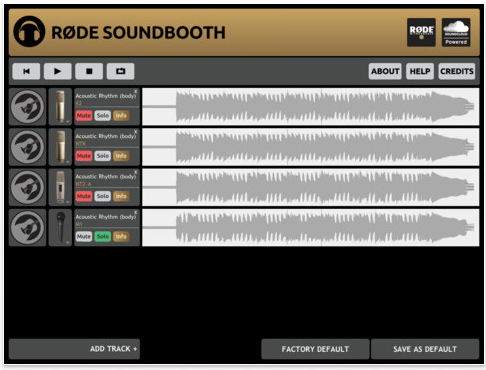Stop playback with the stop button

coord(89,71)
